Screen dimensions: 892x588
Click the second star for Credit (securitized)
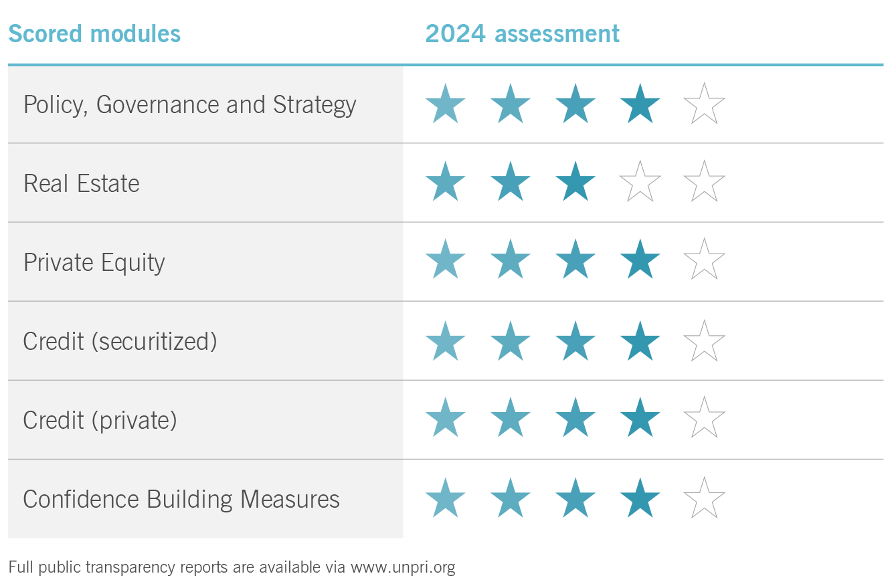pos(510,341)
